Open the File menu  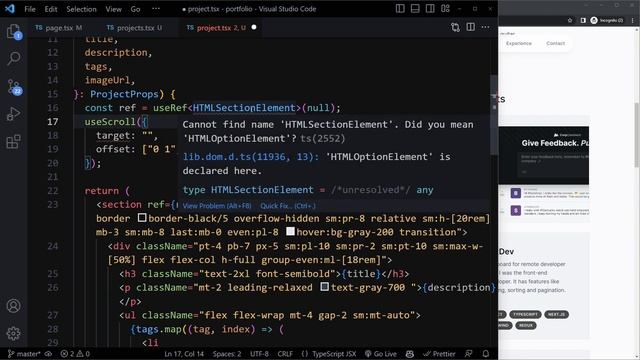[x=30, y=9]
